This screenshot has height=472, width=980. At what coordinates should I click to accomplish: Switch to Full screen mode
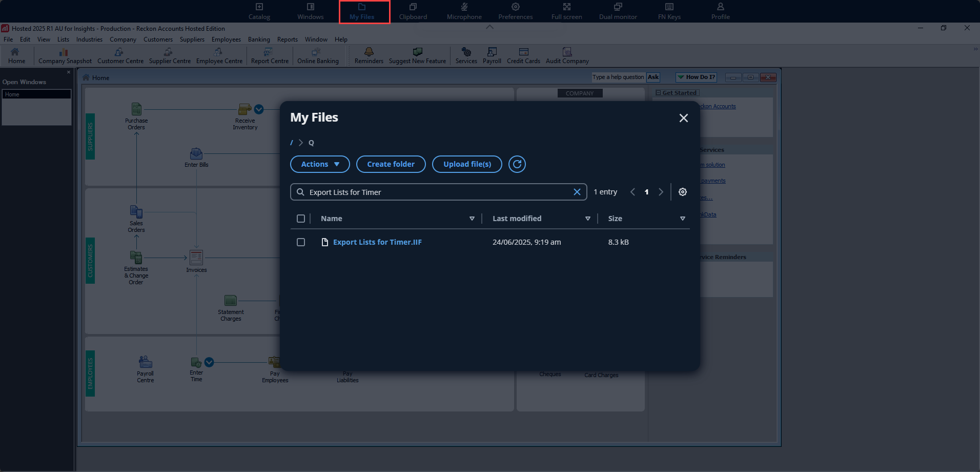(566, 11)
